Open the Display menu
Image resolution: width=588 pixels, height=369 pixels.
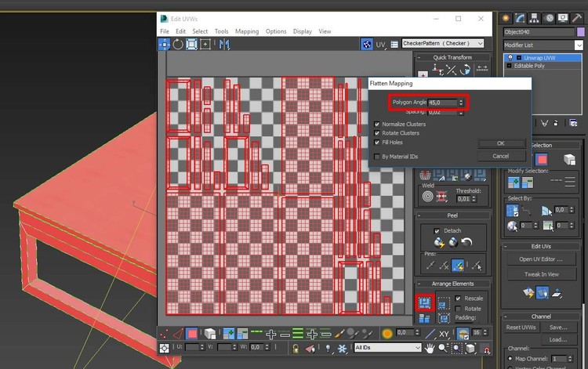[303, 31]
